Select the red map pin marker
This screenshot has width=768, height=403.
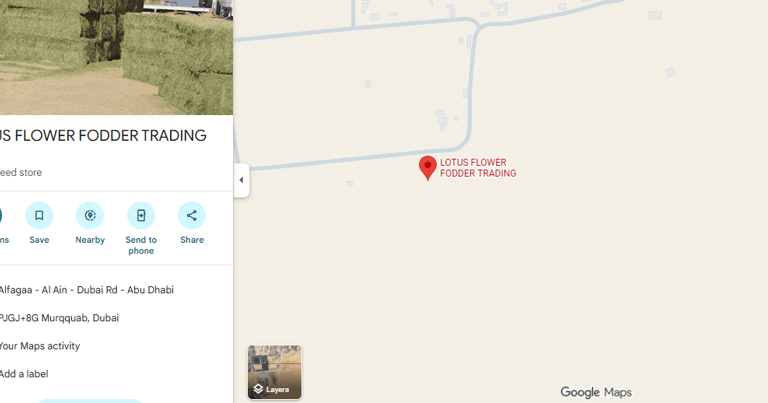pos(428,168)
